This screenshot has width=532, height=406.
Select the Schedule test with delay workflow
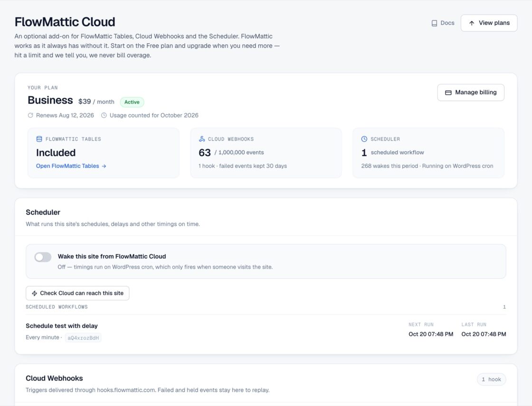tap(62, 326)
